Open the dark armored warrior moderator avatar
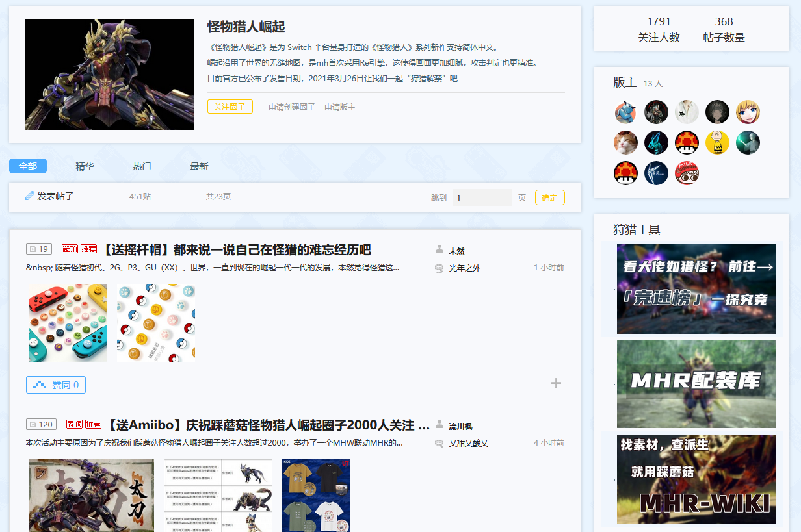Screen dimensions: 801x532 click(x=656, y=112)
